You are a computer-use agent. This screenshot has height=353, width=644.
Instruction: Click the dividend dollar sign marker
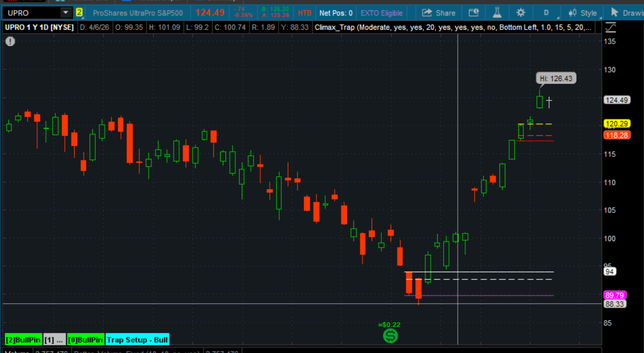(390, 336)
